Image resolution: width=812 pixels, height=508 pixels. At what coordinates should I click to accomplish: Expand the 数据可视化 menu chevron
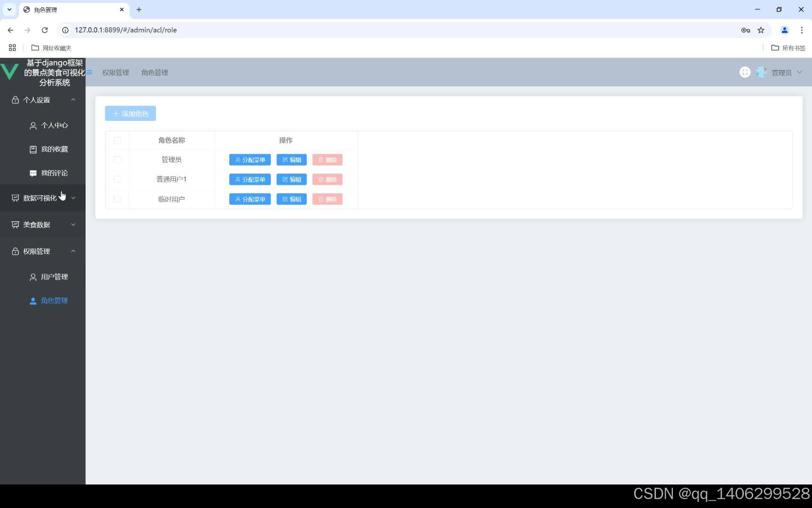(73, 198)
